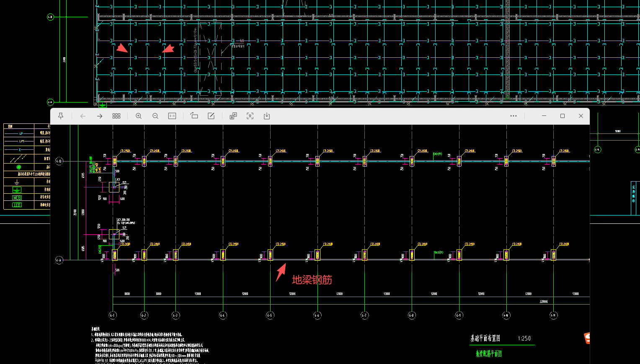Image resolution: width=640 pixels, height=364 pixels.
Task: Click the red 地梁钢筋 annotation label
Action: (x=312, y=280)
